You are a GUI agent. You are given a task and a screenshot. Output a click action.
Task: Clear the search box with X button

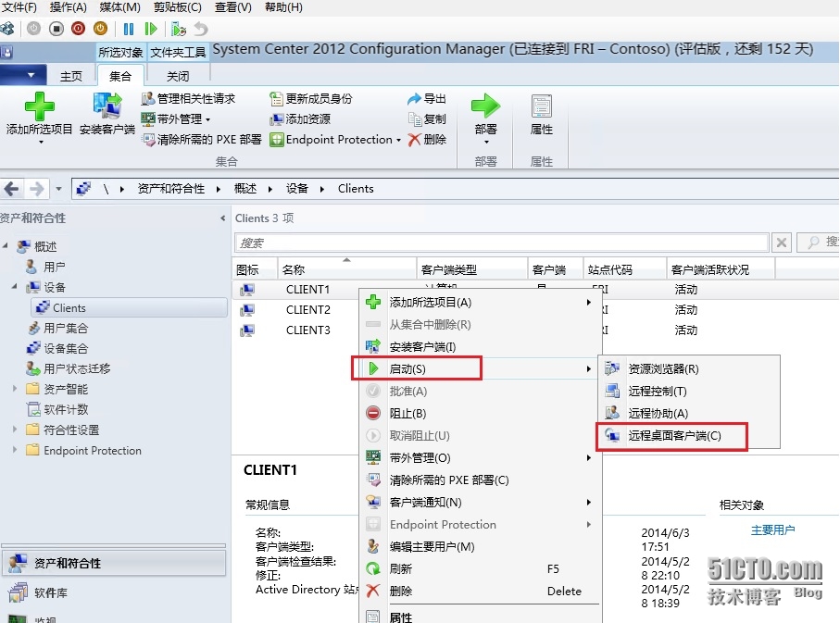[x=782, y=243]
